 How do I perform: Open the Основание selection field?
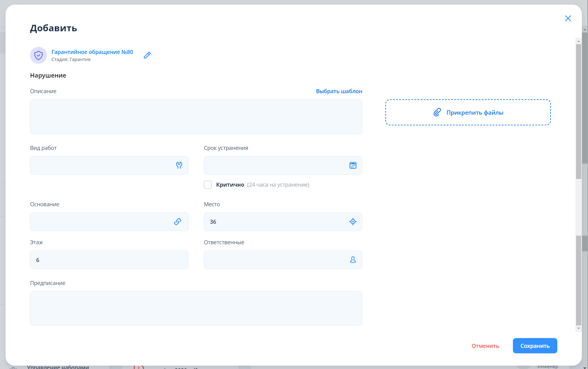tap(101, 222)
